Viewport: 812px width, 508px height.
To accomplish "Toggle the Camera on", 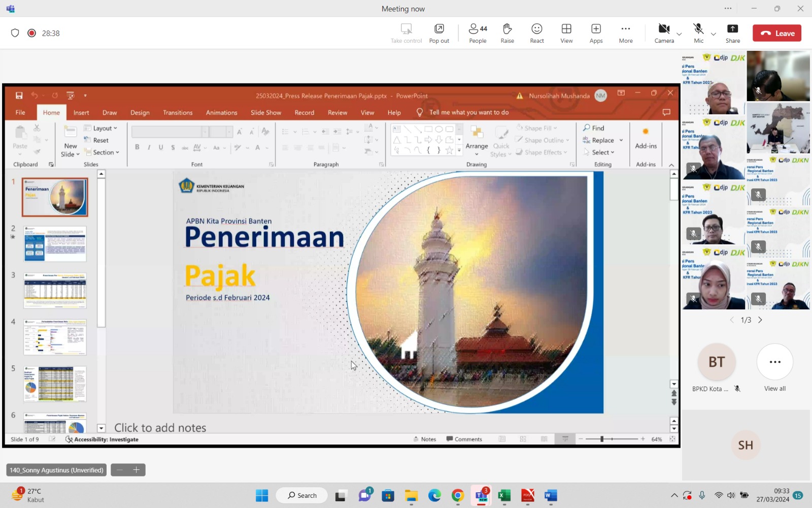I will (x=664, y=34).
